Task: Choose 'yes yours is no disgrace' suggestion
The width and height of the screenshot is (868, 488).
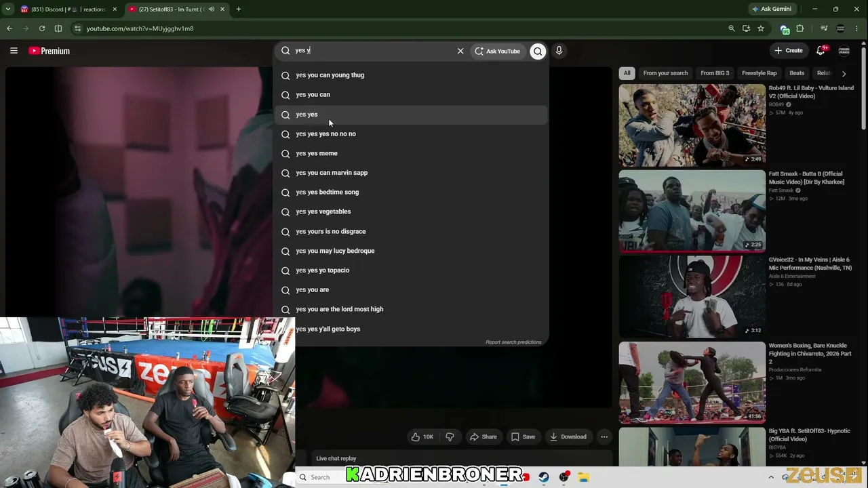Action: (x=411, y=231)
